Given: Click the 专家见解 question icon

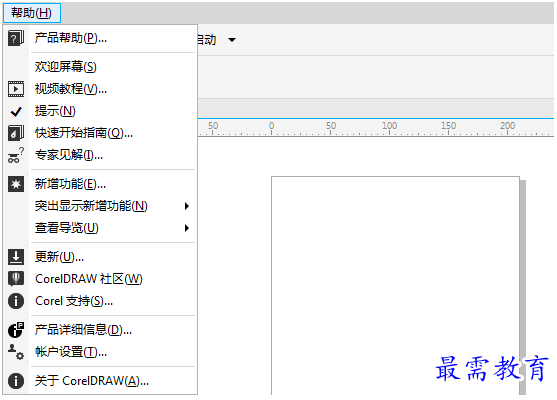Looking at the screenshot, I should click(16, 155).
